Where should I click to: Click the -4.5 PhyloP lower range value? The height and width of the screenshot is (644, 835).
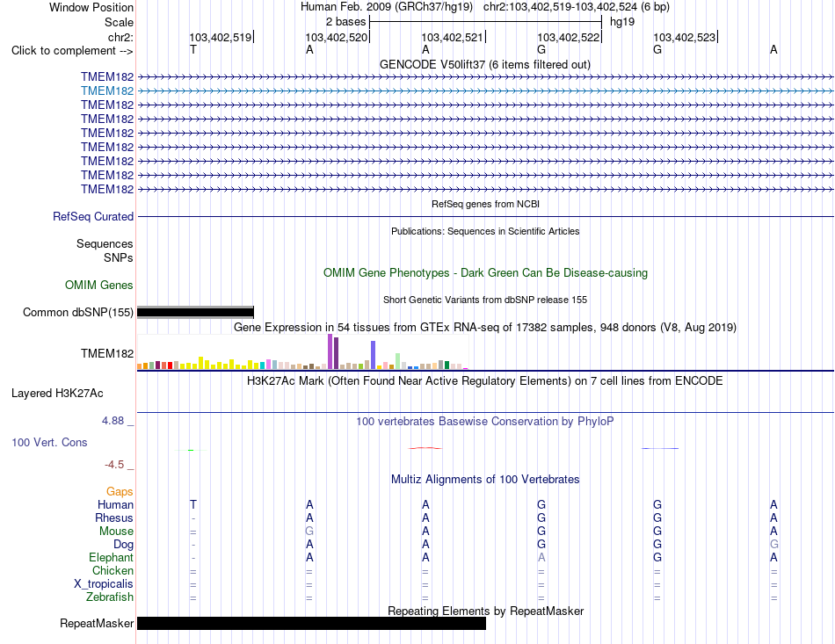(x=114, y=465)
